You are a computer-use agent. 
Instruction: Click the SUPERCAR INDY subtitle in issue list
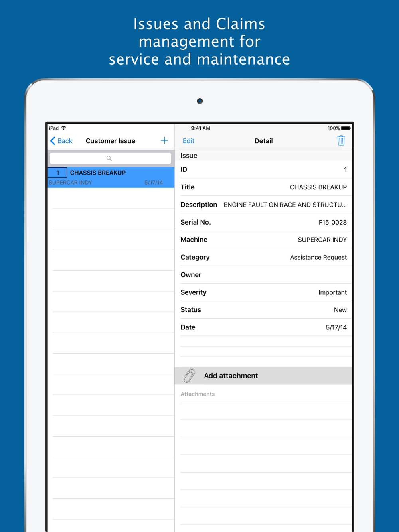(x=70, y=183)
